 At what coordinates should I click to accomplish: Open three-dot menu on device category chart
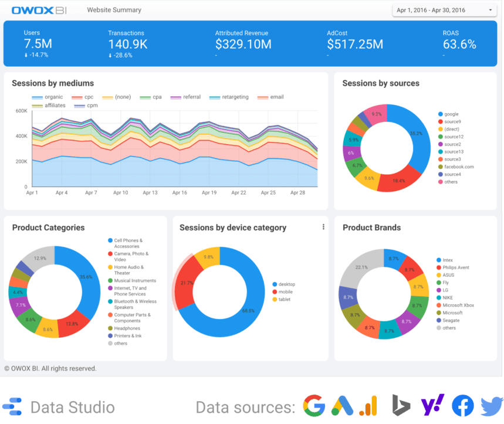(323, 228)
